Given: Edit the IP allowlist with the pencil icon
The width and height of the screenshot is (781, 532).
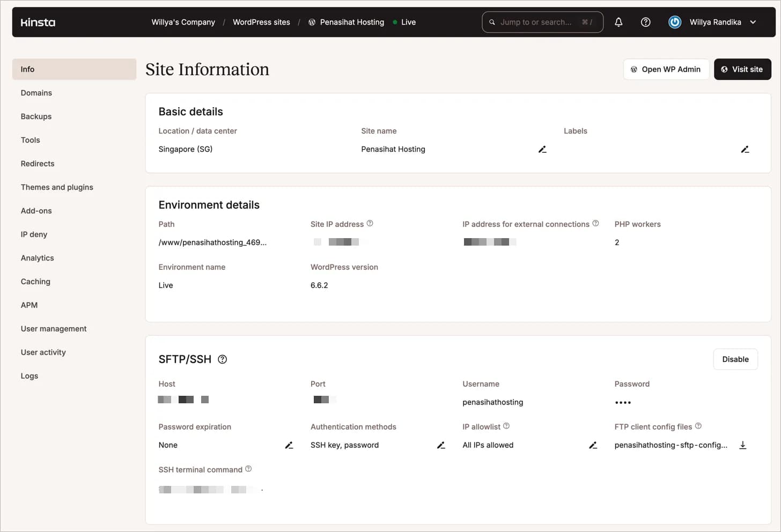Looking at the screenshot, I should [593, 445].
